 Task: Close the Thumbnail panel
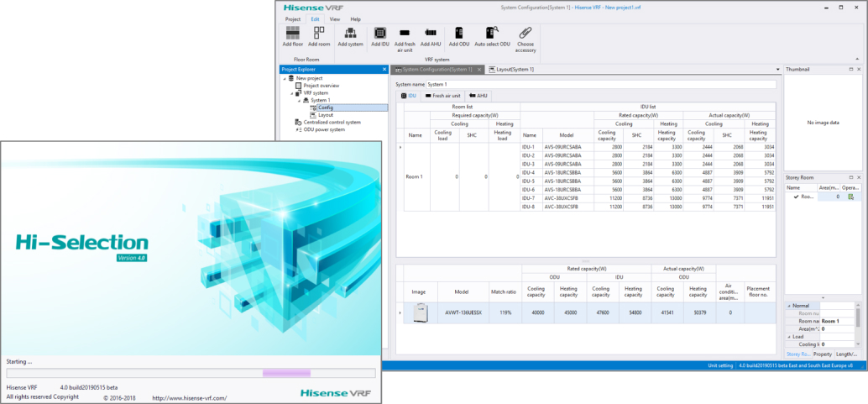coord(859,69)
